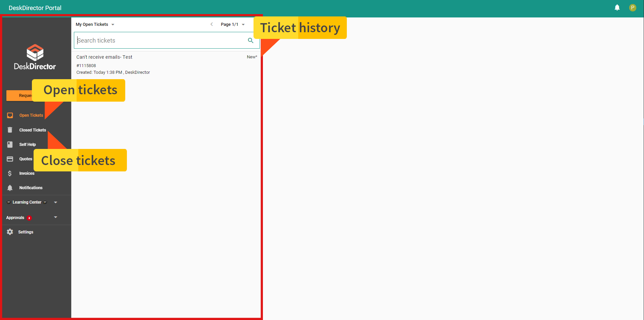Image resolution: width=644 pixels, height=320 pixels.
Task: Select the Invoices dollar icon
Action: 10,173
